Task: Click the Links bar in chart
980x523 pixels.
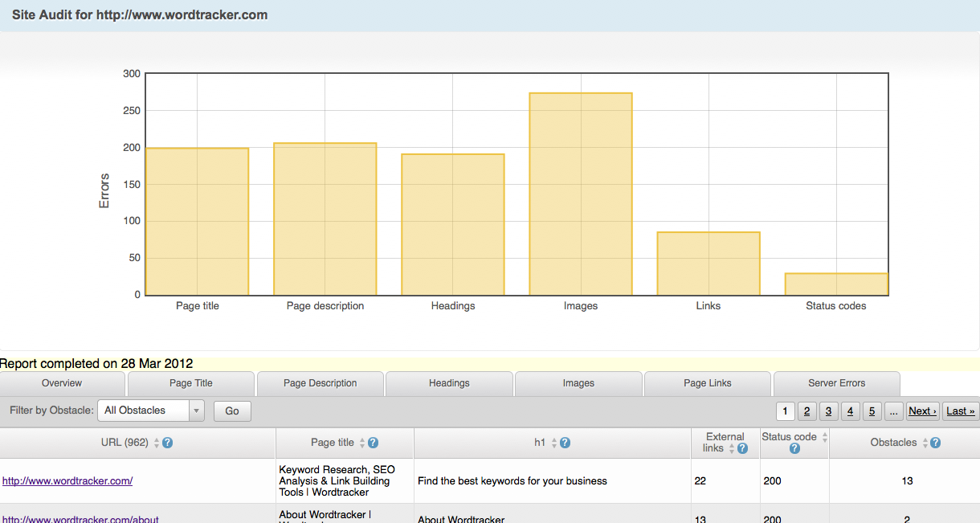Action: (x=708, y=264)
